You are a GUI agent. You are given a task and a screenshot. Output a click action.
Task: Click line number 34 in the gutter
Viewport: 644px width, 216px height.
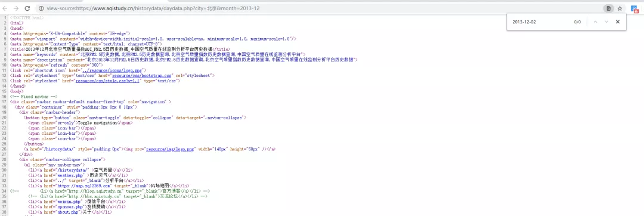(x=5, y=191)
